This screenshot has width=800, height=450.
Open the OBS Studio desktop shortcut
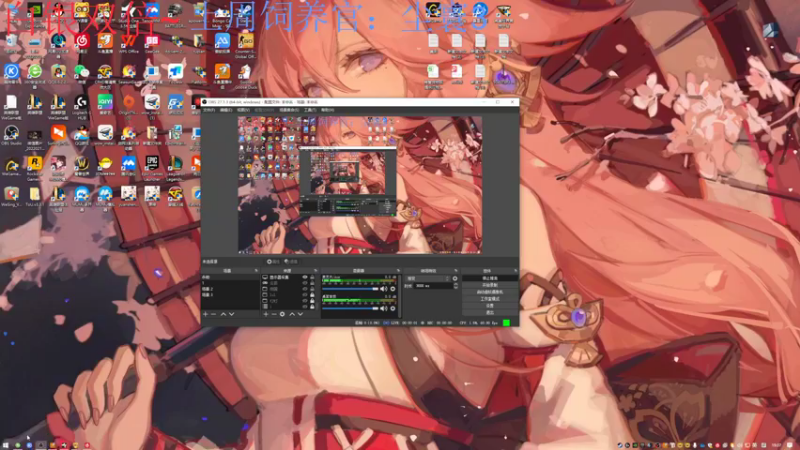tap(11, 135)
